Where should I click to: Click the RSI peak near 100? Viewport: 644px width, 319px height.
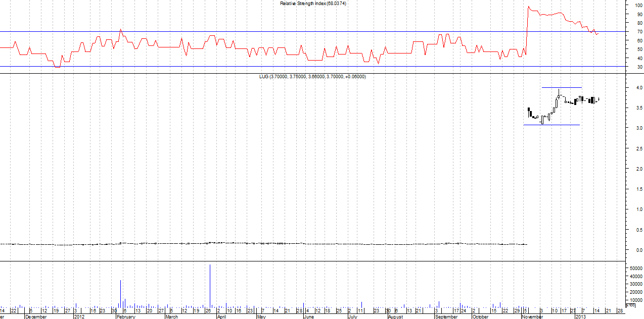click(x=528, y=7)
